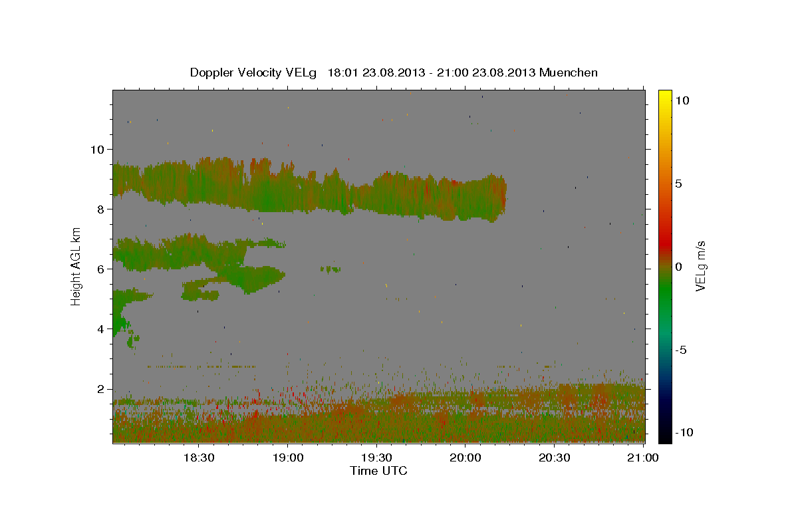Screen dimensions: 798x532
Task: Click the 21:00 time tick label
Action: 644,458
